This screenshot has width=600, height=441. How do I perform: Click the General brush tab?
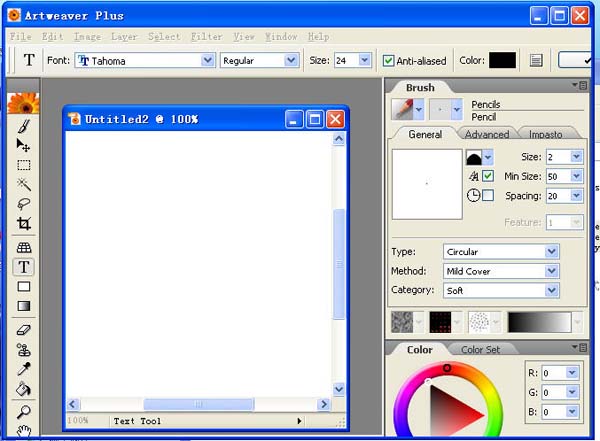click(x=425, y=134)
